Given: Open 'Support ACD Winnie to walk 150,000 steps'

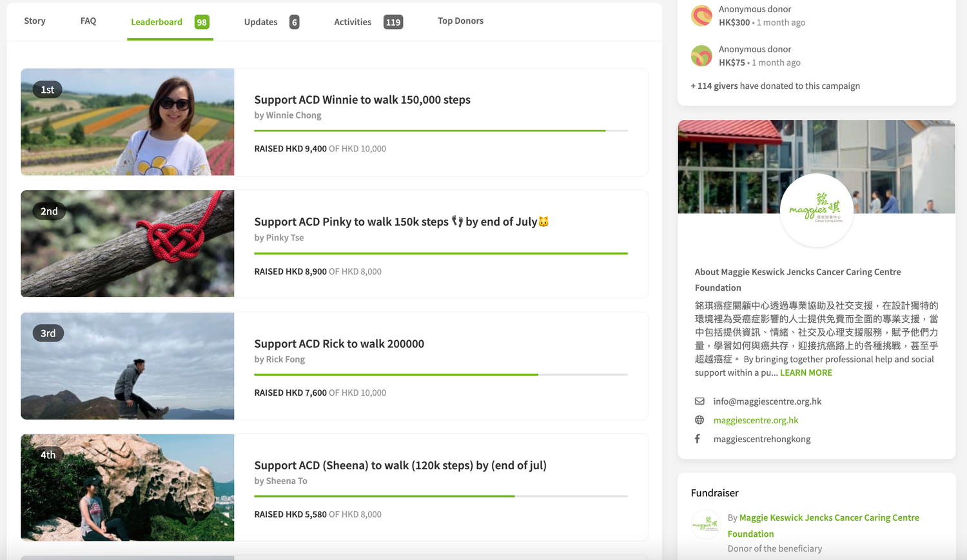Looking at the screenshot, I should [362, 100].
